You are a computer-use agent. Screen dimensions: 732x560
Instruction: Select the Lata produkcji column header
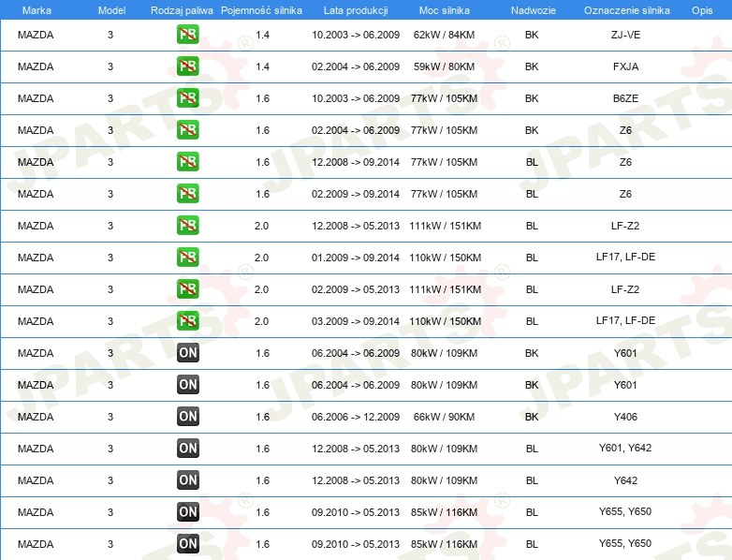[356, 10]
